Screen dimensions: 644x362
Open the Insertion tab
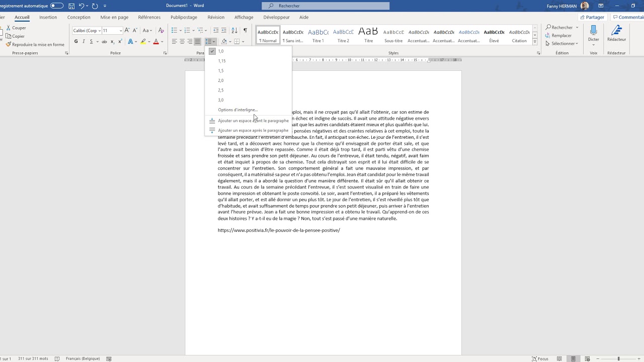48,17
